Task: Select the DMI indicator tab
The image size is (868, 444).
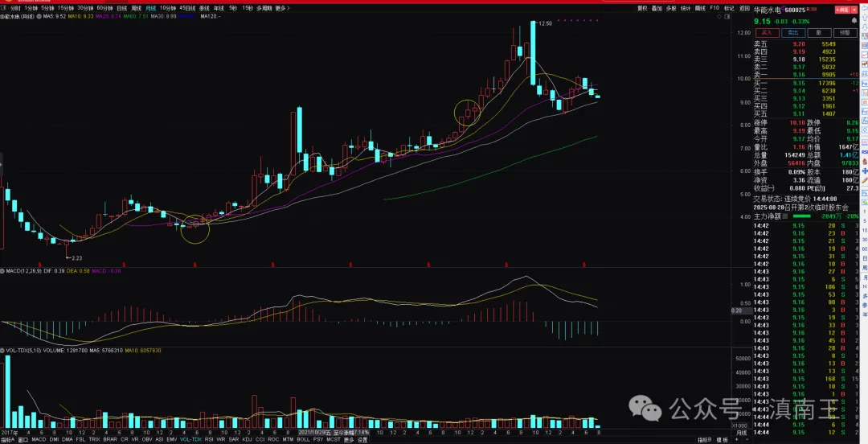Action: click(x=55, y=439)
